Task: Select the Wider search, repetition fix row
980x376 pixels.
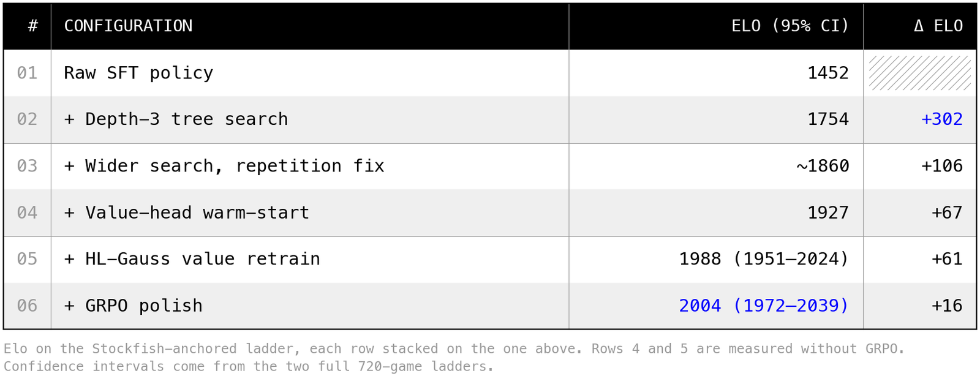Action: 489,166
